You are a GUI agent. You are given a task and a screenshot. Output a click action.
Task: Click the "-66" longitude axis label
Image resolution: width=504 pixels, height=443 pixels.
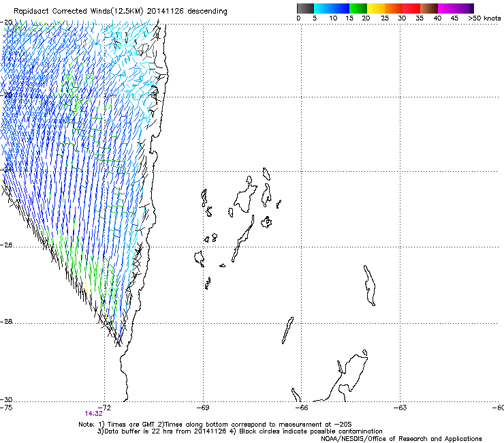302,408
